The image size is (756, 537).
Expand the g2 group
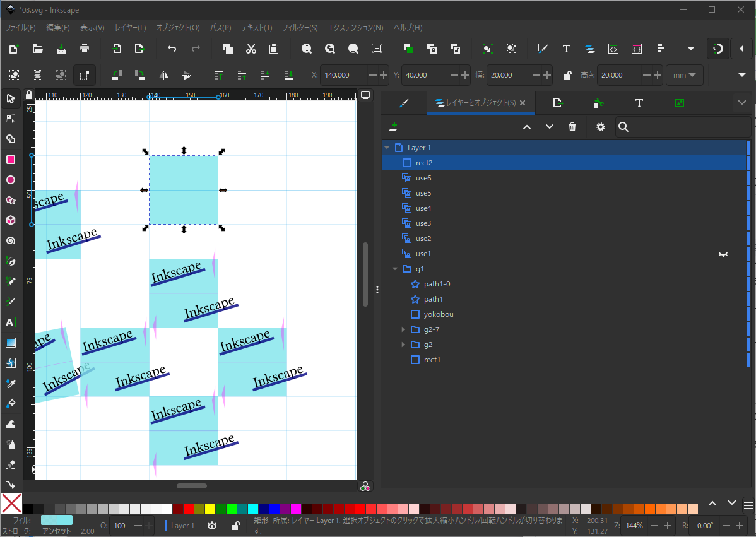pos(403,345)
